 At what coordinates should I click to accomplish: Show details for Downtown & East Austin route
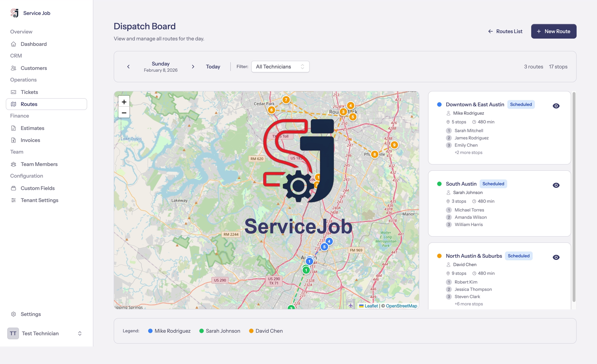click(x=556, y=106)
